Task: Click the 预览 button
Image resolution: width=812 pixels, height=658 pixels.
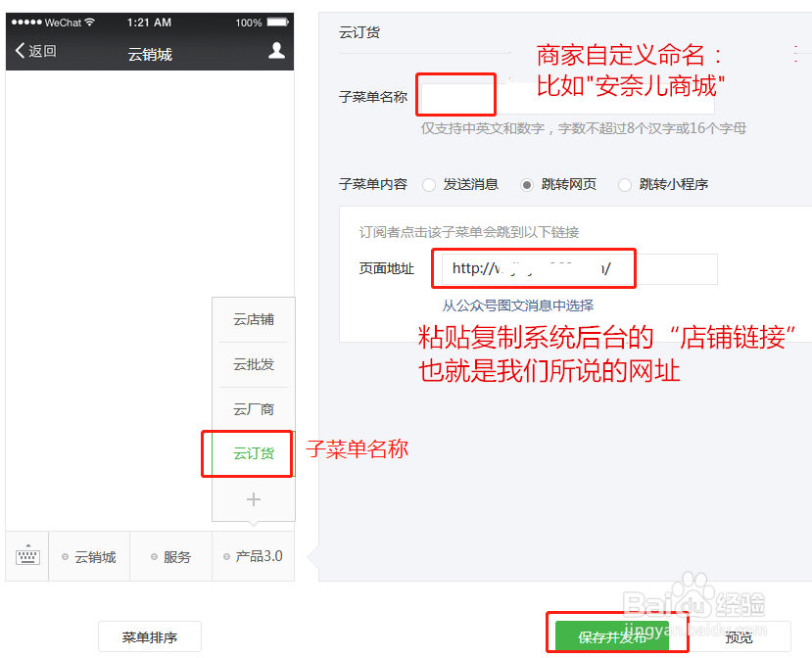Action: point(739,636)
